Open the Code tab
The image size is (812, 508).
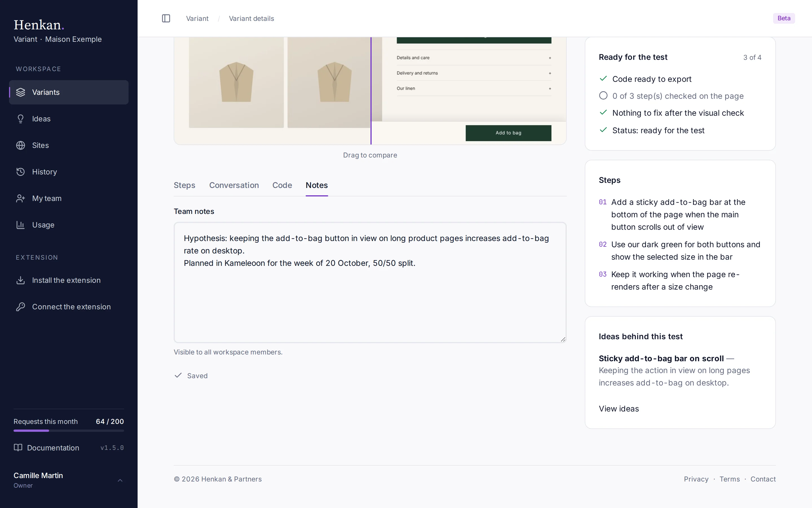(282, 185)
